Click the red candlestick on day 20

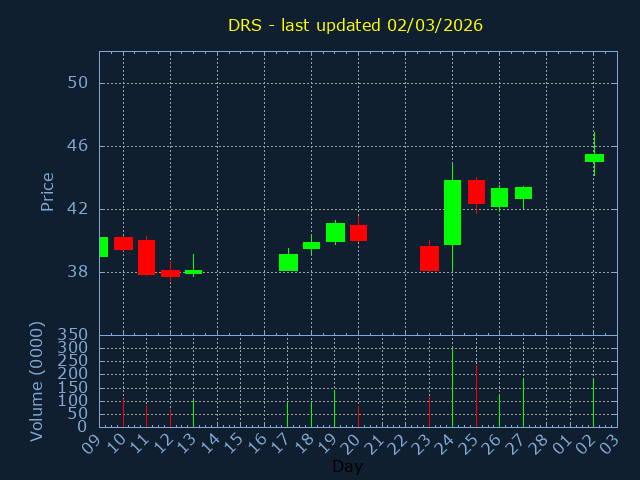pyautogui.click(x=358, y=233)
